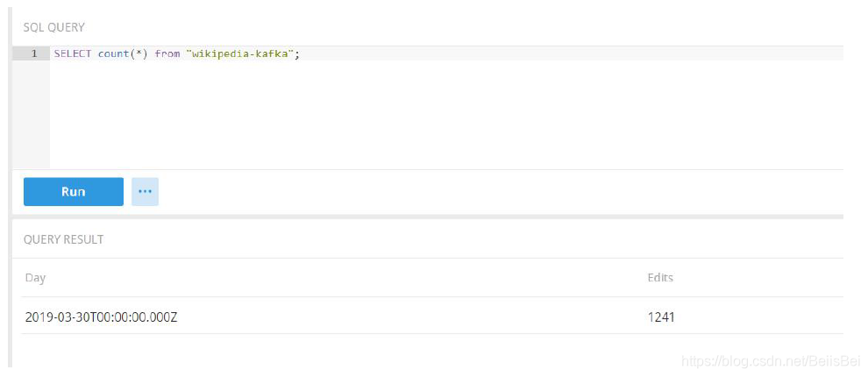Focus the empty SQL editor area
This screenshot has width=868, height=377.
point(438,114)
